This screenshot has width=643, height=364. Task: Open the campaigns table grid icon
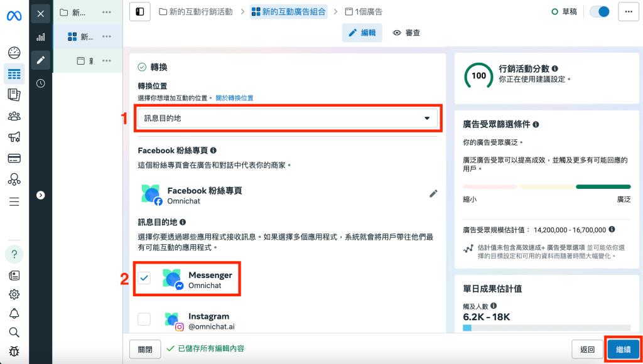pyautogui.click(x=14, y=75)
